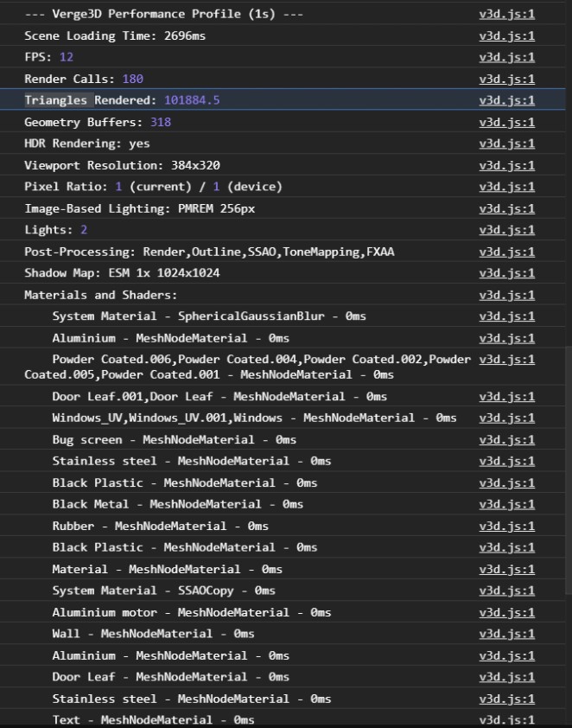Screen dimensions: 572x728
Task: Follow v3d.js:1 link beside HDR Rendering
Action: tap(506, 144)
